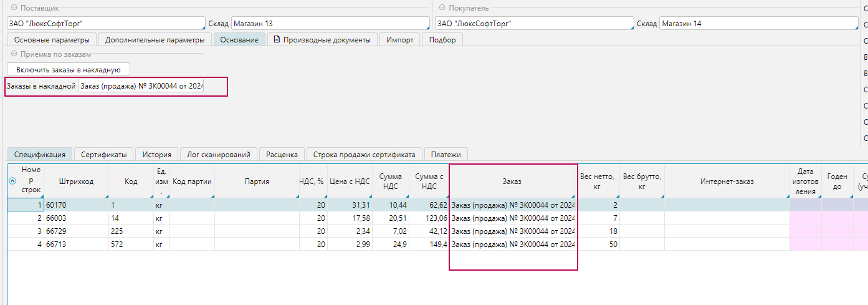Screen dimensions: 868x305
Task: Collapse the Приемка по заказам group
Action: (14, 54)
